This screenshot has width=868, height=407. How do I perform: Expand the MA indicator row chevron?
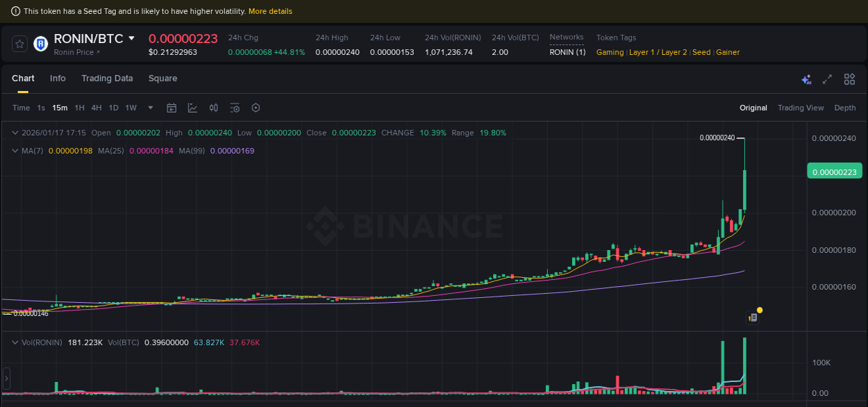[15, 150]
